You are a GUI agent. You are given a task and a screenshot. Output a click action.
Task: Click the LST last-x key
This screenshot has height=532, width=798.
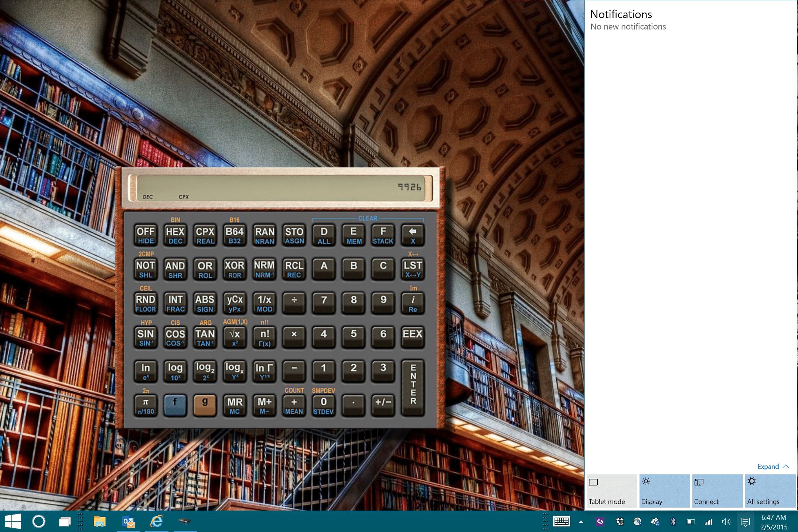point(413,269)
